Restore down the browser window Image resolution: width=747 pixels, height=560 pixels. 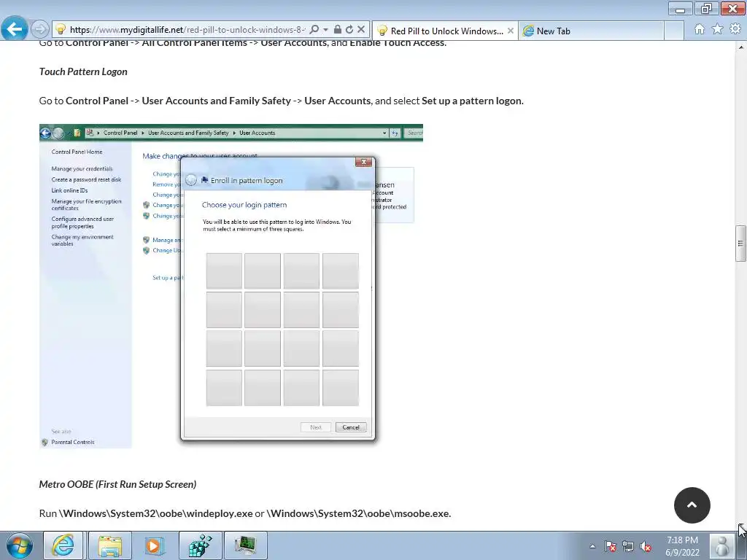click(706, 9)
